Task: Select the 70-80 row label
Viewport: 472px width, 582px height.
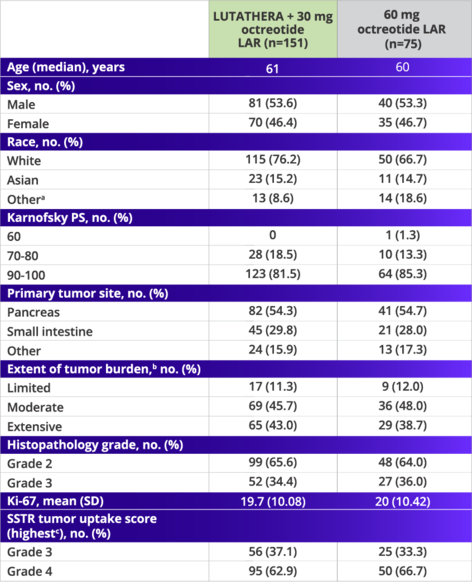Action: pos(22,256)
